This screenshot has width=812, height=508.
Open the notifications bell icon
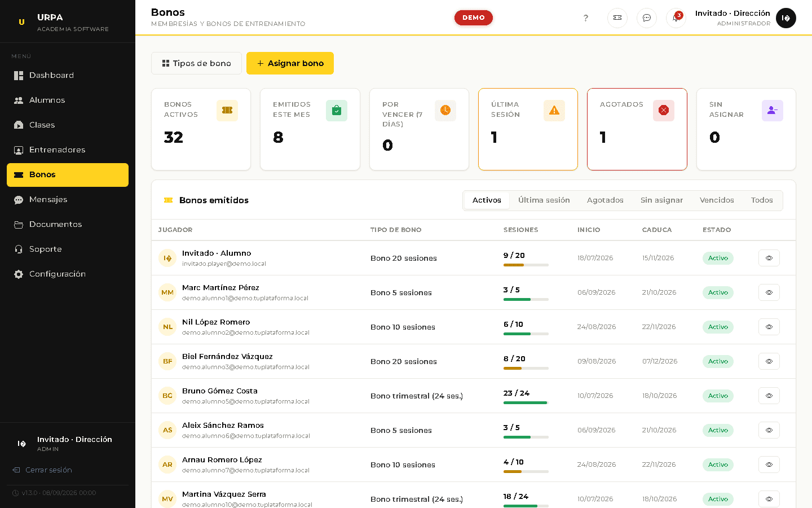tap(676, 18)
